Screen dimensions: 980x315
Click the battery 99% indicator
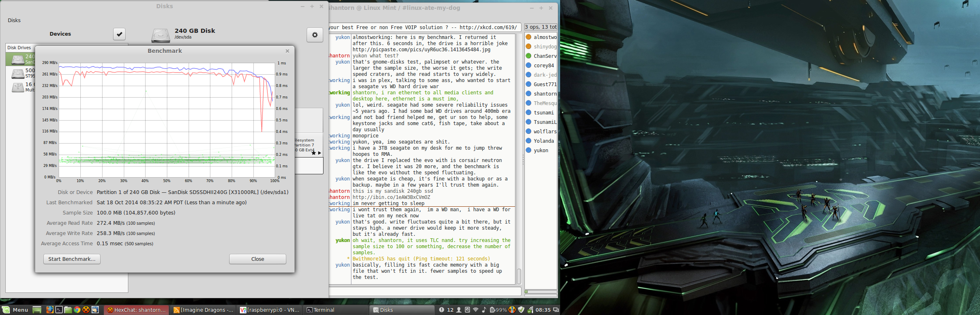click(498, 310)
